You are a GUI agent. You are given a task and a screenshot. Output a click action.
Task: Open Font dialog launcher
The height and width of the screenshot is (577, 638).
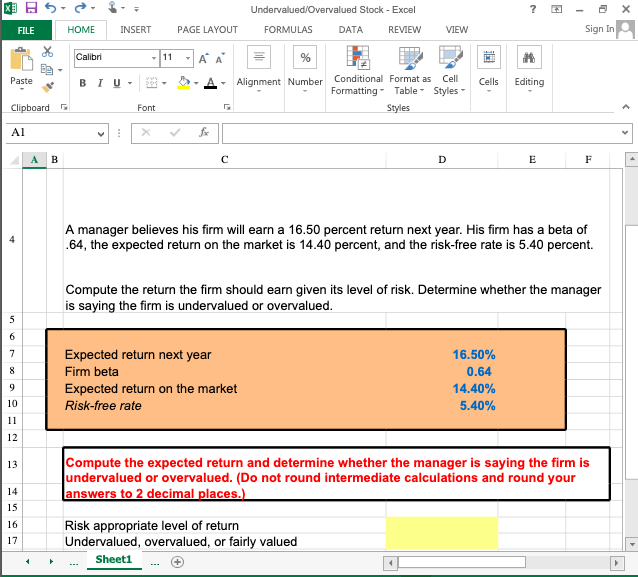(227, 107)
